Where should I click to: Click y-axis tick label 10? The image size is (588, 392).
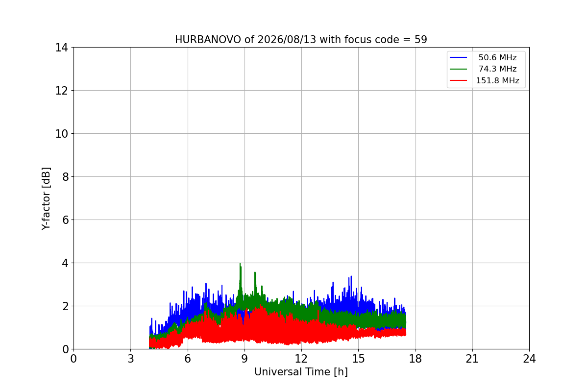click(x=62, y=134)
